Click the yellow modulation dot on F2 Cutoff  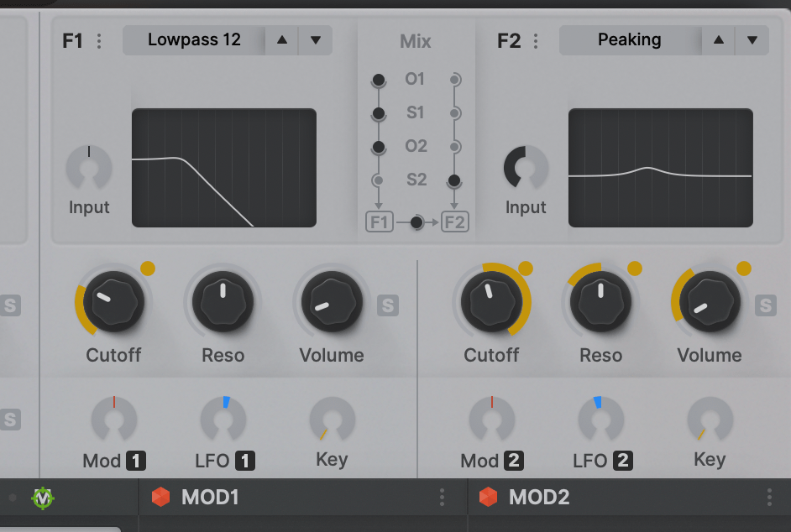coord(525,269)
